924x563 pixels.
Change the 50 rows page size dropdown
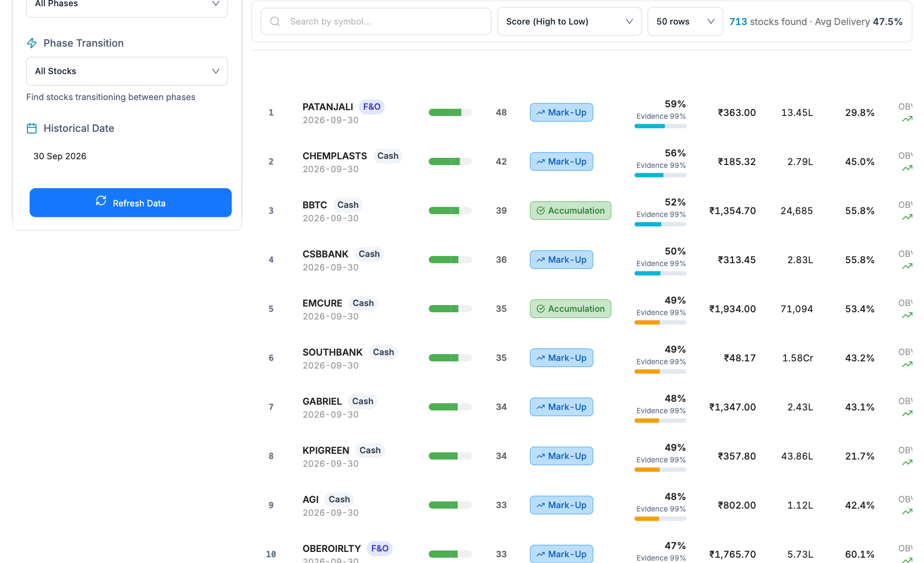click(685, 22)
